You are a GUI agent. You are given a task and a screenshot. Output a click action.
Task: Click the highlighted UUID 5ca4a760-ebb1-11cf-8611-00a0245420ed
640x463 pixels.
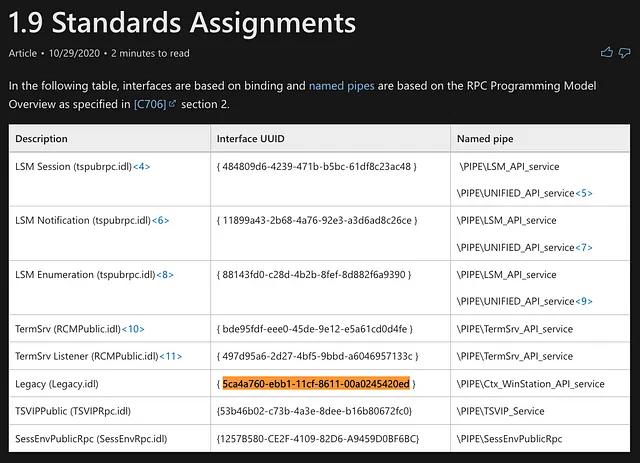point(316,384)
